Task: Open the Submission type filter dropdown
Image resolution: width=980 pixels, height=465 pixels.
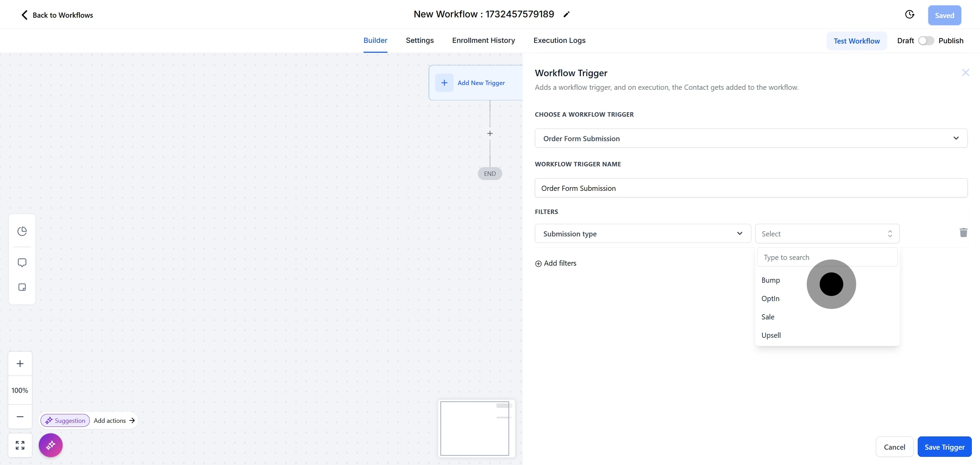Action: [x=642, y=233]
